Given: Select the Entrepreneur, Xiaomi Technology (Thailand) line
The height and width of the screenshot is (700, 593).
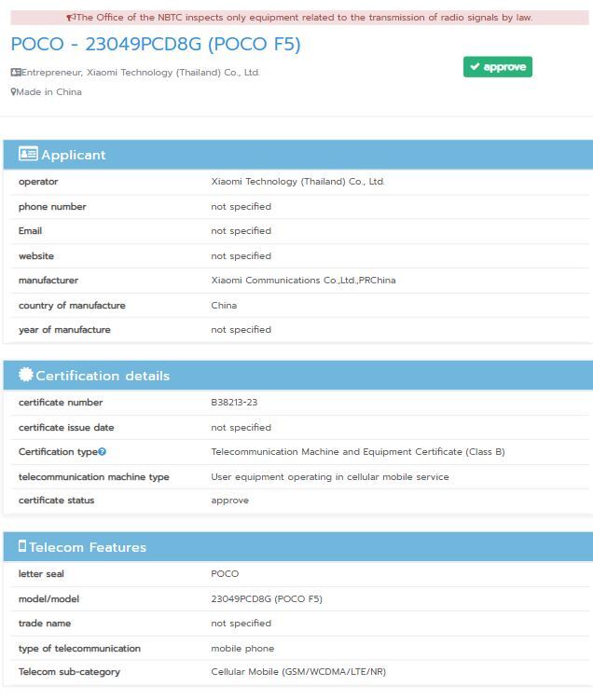Looking at the screenshot, I should 140,73.
